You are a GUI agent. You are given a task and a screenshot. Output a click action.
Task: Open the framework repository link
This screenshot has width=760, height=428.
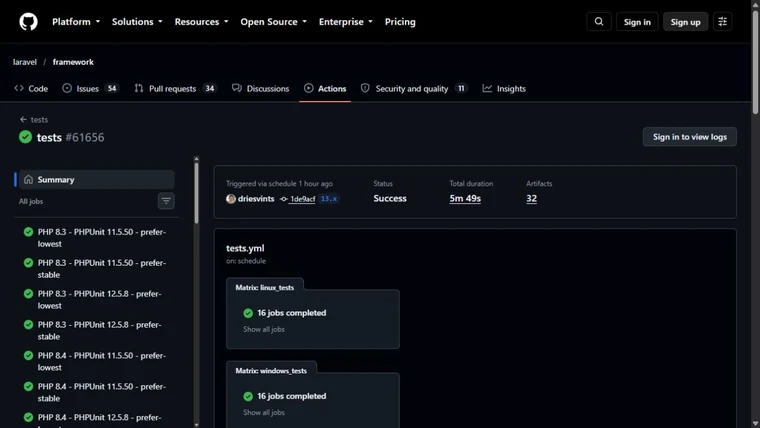(x=73, y=62)
